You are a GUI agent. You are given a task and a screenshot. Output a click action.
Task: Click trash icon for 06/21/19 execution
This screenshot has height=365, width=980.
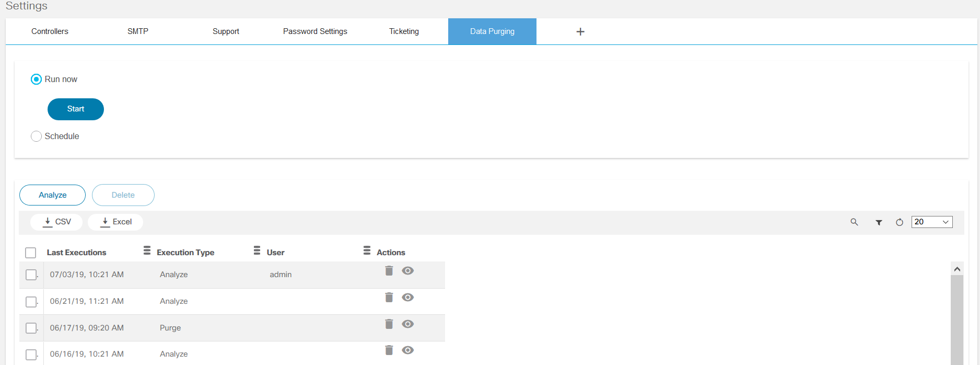click(389, 297)
